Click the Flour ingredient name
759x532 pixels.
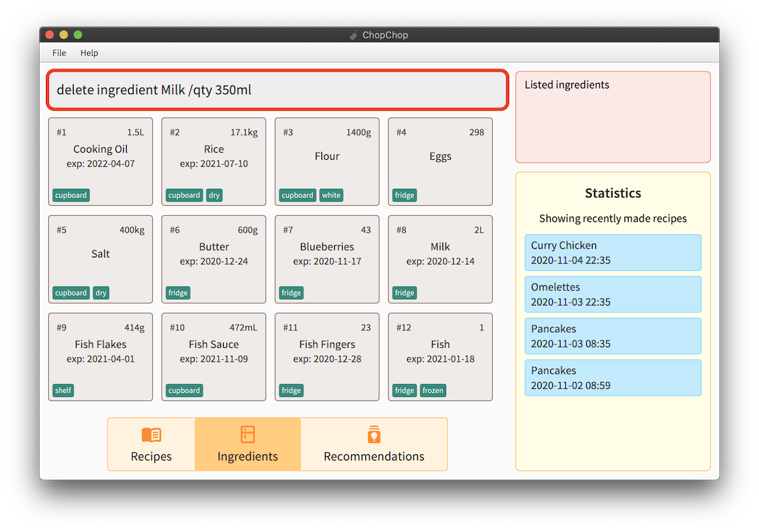click(326, 156)
